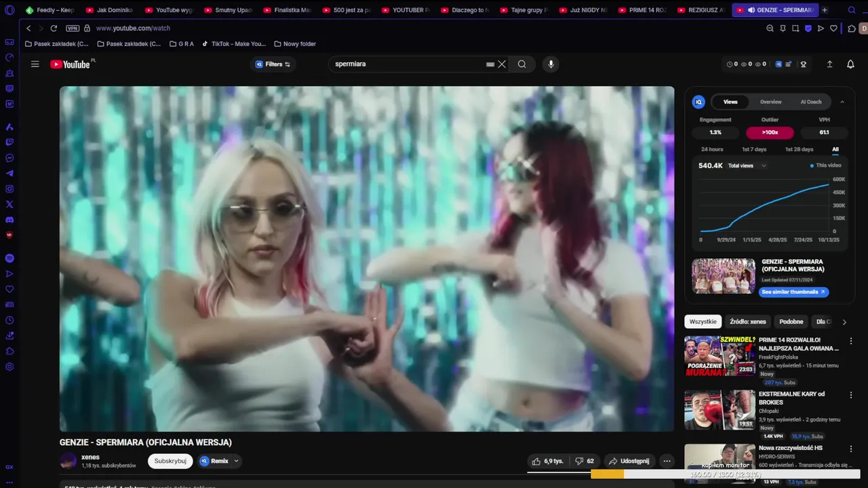Start voice search with the microphone
The image size is (868, 488).
tap(551, 64)
